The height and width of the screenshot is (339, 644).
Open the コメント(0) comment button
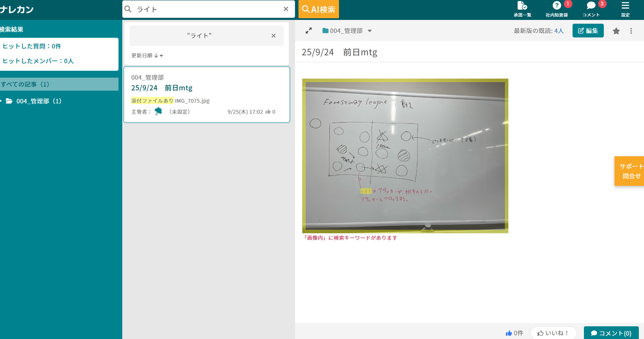(x=611, y=333)
